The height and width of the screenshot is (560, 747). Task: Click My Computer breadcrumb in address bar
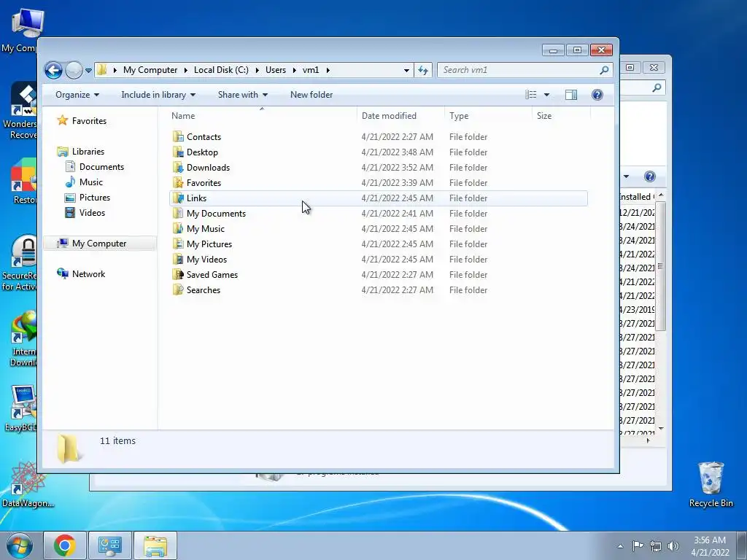[x=150, y=70]
